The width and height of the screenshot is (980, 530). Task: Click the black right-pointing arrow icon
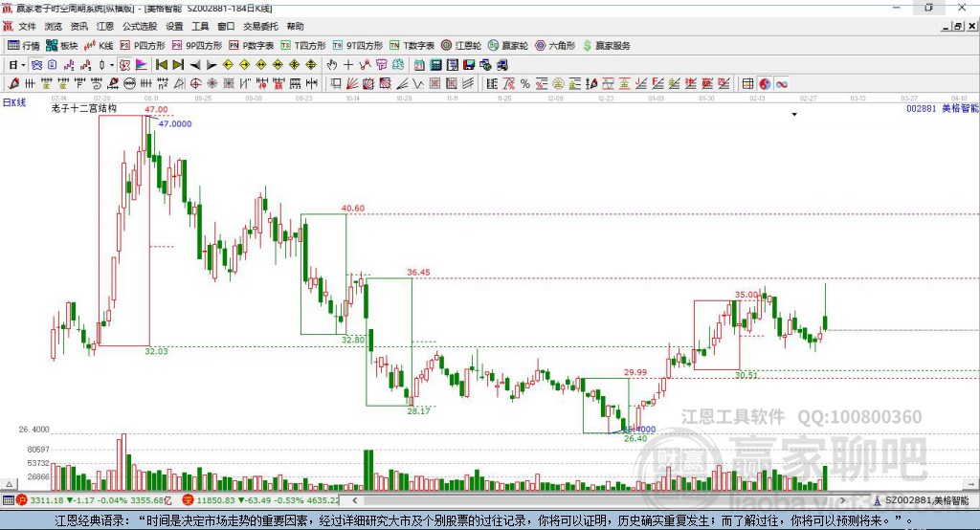pyautogui.click(x=212, y=64)
